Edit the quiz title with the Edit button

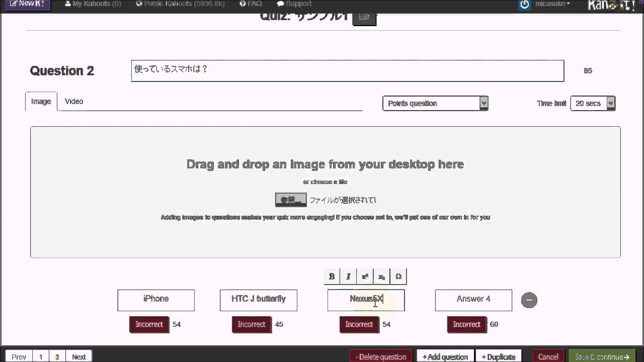(x=364, y=17)
